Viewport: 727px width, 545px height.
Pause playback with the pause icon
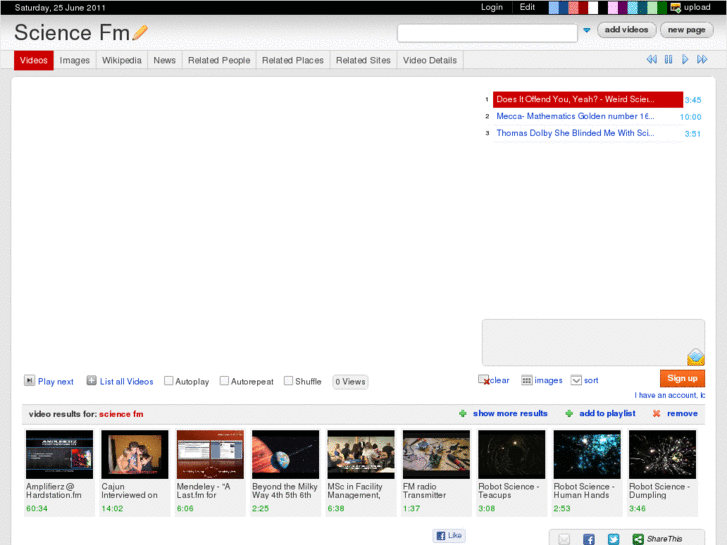[x=668, y=59]
